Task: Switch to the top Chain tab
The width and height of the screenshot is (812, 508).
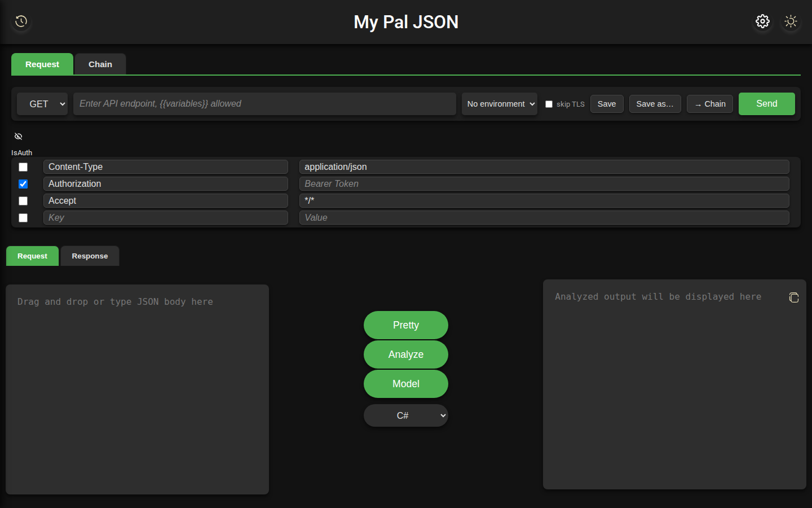Action: pyautogui.click(x=100, y=64)
